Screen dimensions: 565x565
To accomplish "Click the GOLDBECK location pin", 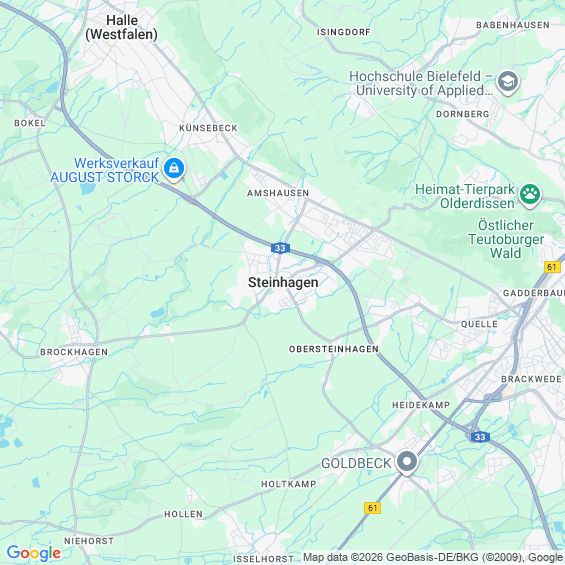I will coord(407,462).
